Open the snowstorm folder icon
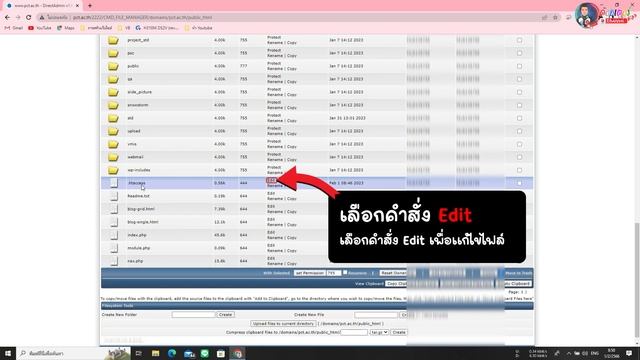This screenshot has height=360, width=640. click(x=113, y=105)
